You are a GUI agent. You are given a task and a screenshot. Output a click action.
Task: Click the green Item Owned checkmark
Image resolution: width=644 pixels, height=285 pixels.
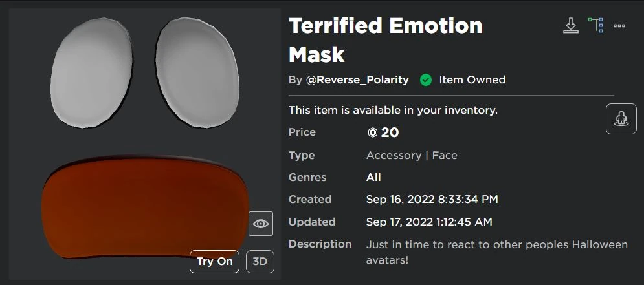click(426, 80)
